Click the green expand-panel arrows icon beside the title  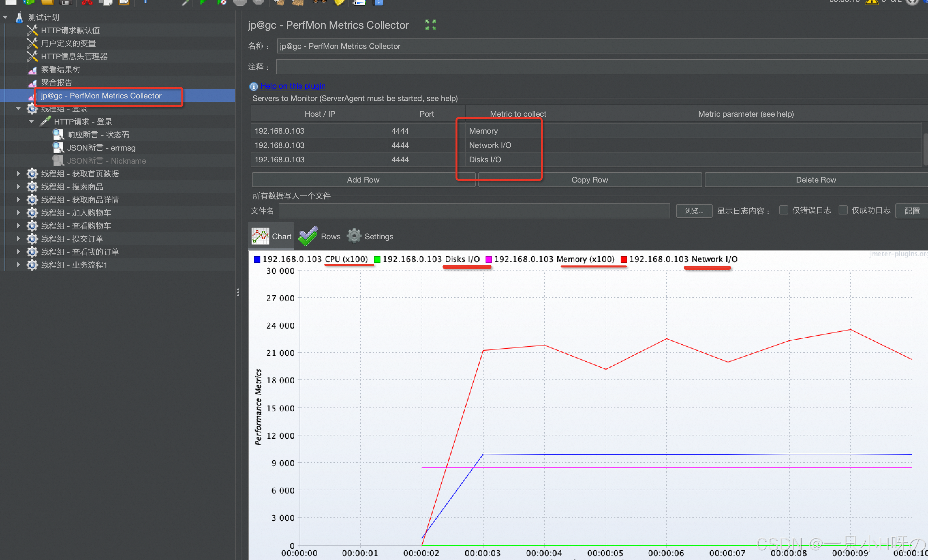point(430,25)
